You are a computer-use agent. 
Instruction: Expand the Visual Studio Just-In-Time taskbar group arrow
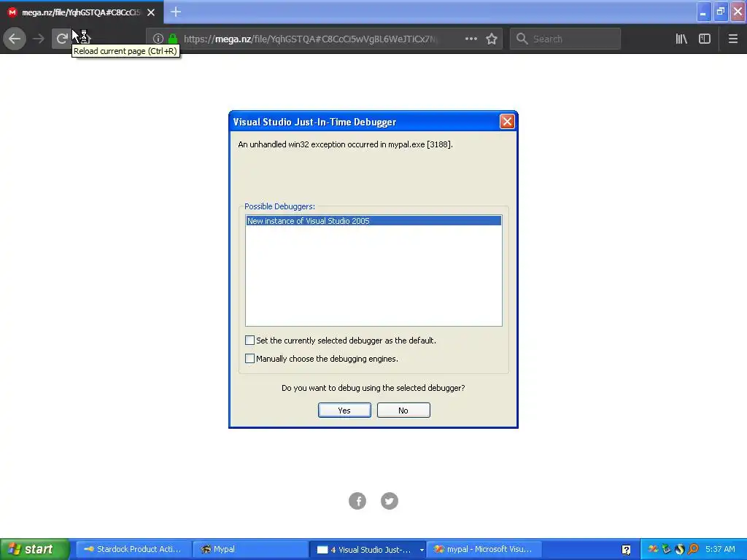click(422, 550)
